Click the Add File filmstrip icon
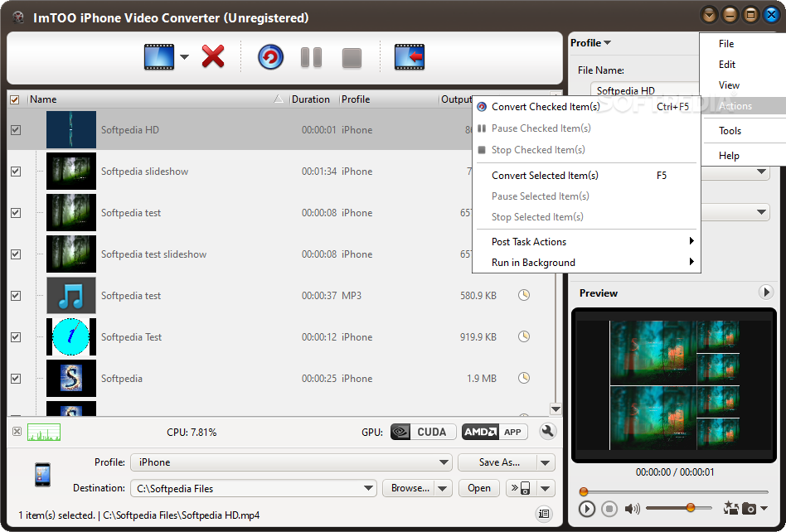786x532 pixels. [159, 56]
